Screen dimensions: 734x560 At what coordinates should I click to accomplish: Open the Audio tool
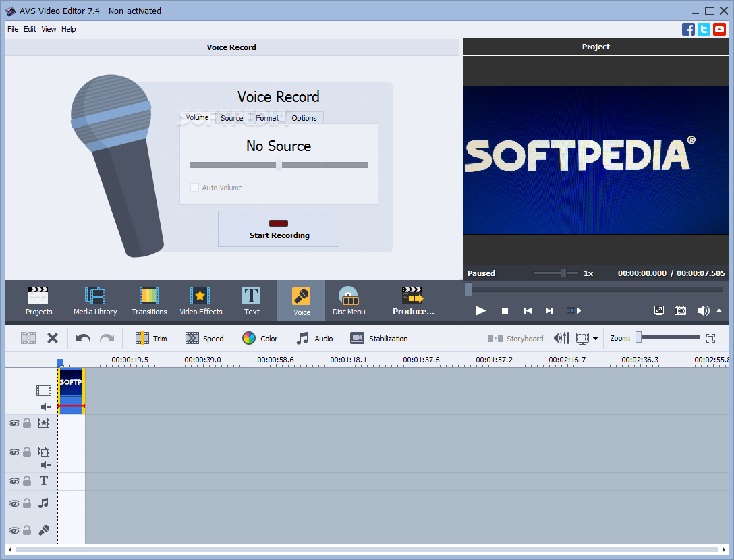[314, 338]
